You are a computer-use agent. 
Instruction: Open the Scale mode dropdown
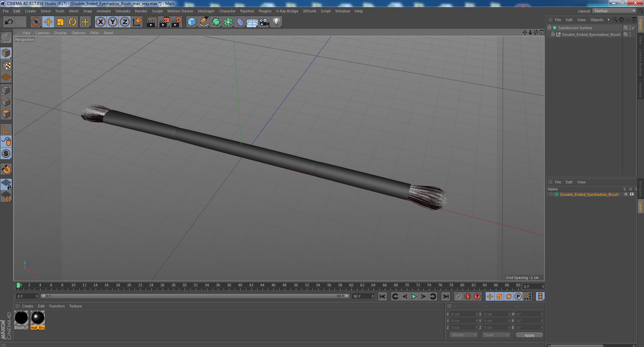[496, 335]
